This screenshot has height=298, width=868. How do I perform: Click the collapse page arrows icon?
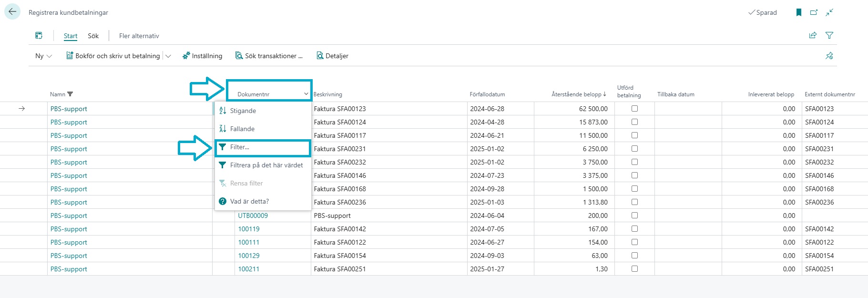click(x=829, y=12)
